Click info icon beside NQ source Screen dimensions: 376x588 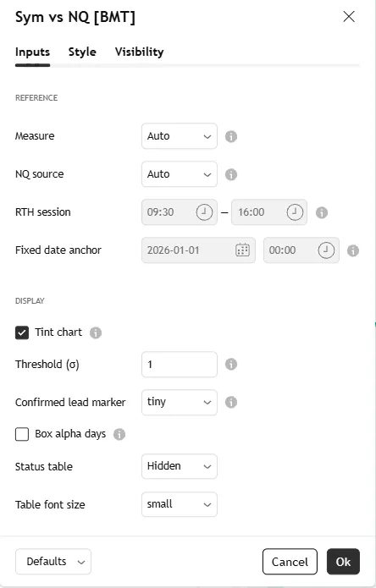pyautogui.click(x=231, y=174)
